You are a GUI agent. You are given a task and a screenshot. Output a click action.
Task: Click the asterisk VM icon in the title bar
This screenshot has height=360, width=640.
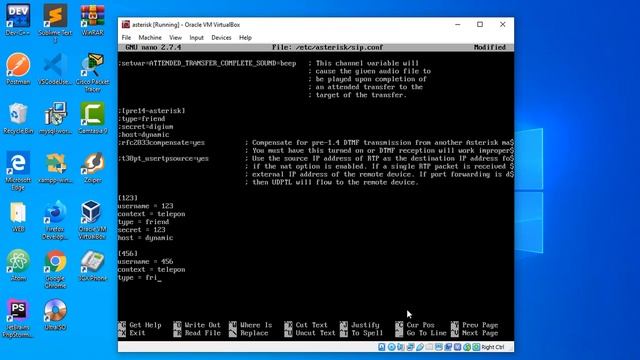[126, 24]
